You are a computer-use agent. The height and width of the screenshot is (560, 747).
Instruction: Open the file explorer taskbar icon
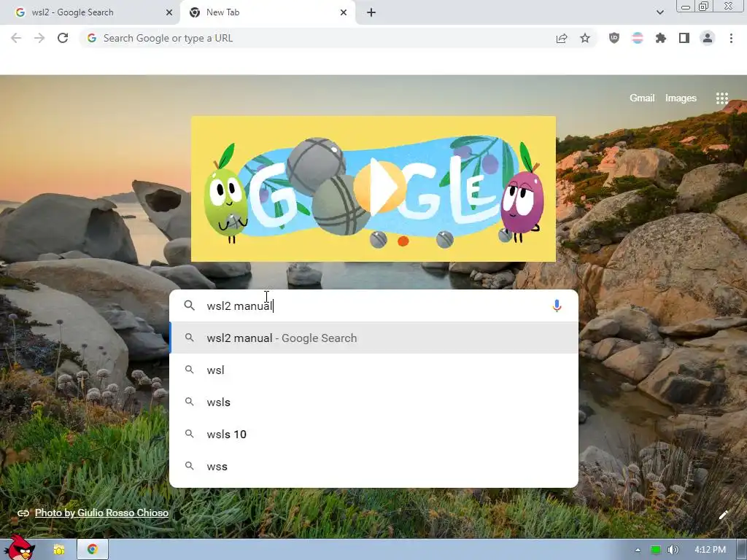59,550
